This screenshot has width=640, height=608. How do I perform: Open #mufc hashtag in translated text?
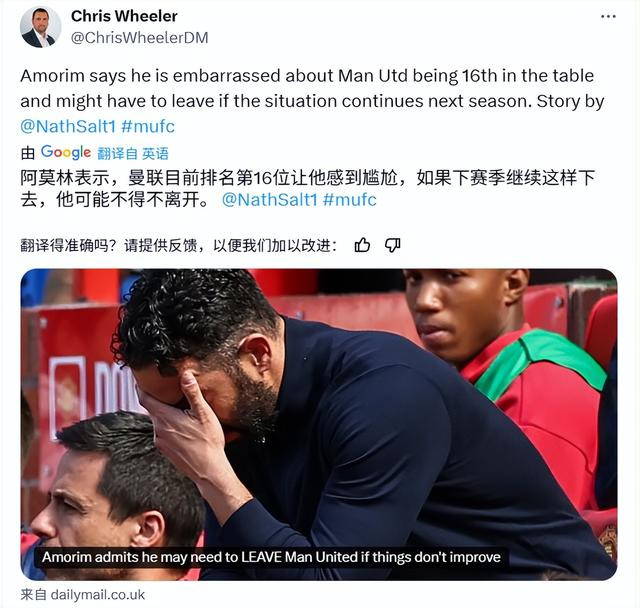[x=349, y=200]
